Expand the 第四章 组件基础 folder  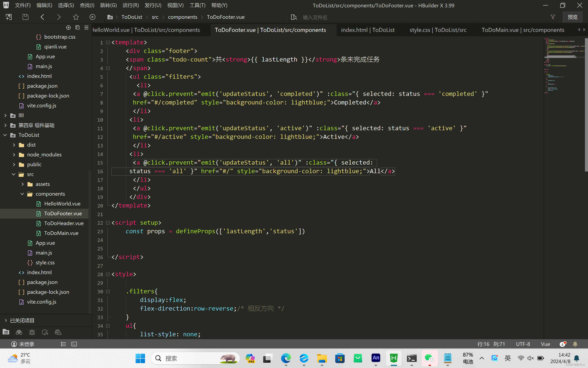5,125
